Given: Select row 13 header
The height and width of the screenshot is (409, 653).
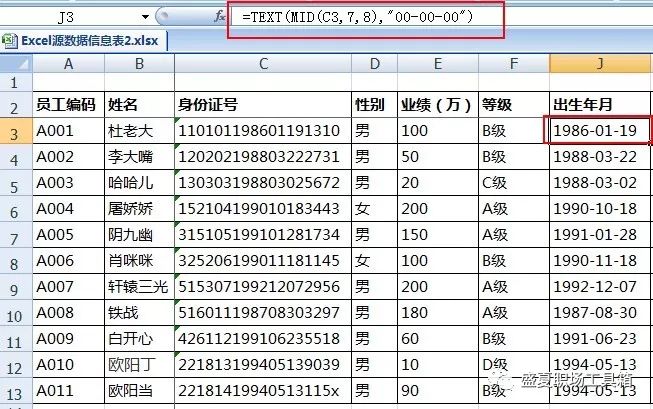Looking at the screenshot, I should click(16, 393).
